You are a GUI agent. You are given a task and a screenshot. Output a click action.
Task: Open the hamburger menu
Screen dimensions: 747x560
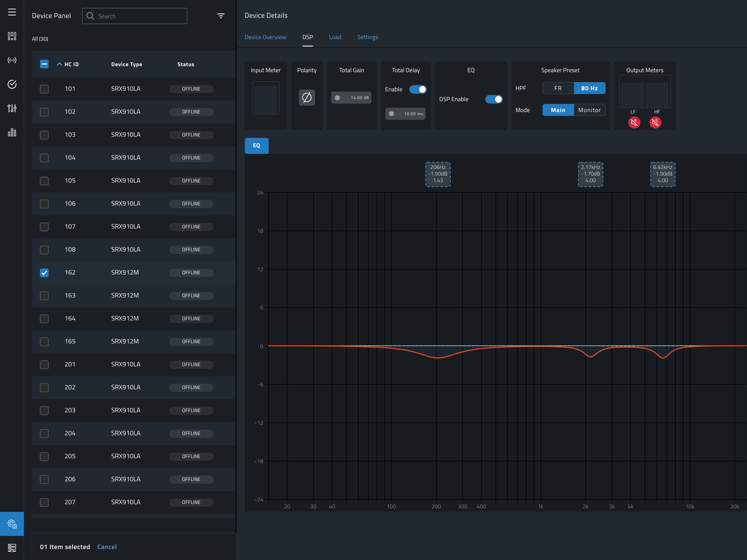coord(12,12)
